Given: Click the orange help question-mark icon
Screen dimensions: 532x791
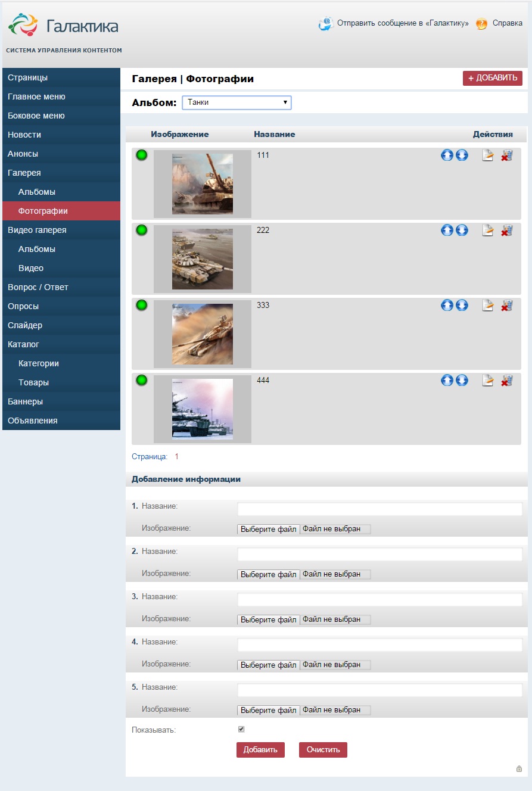Looking at the screenshot, I should [x=481, y=24].
